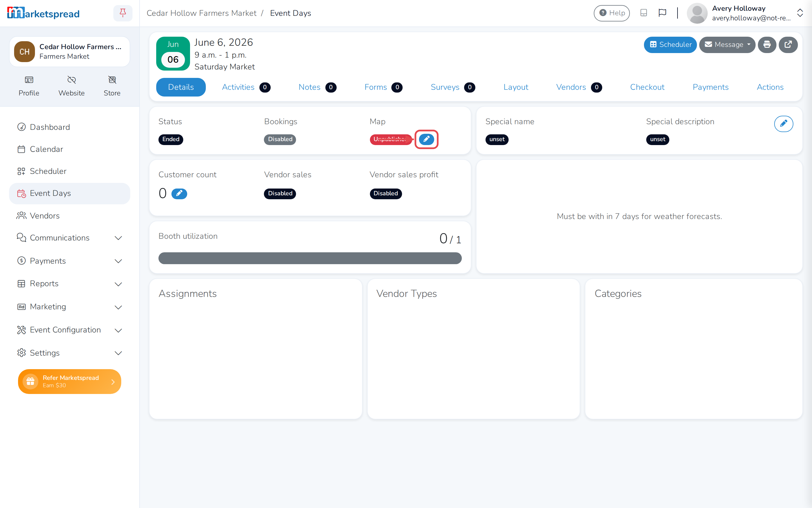Viewport: 812px width, 508px height.
Task: Open the Profile shortcut icon
Action: point(29,80)
